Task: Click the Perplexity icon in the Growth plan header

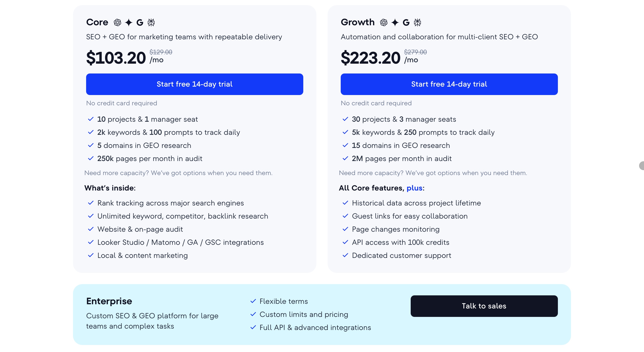Action: [418, 22]
